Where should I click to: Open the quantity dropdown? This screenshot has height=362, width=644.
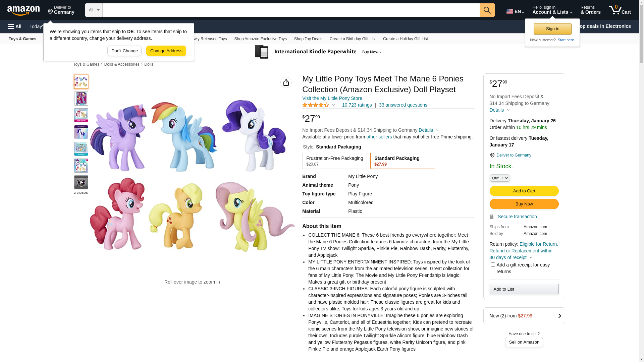[500, 178]
